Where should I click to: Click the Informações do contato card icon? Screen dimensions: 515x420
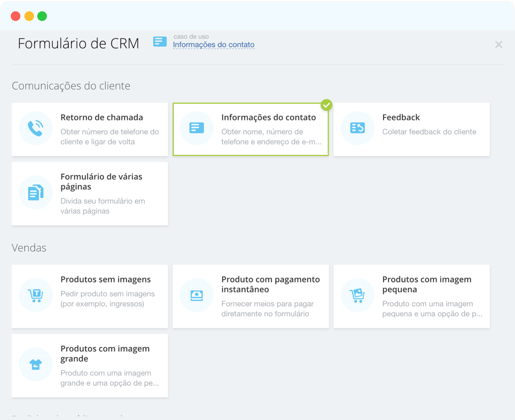196,128
